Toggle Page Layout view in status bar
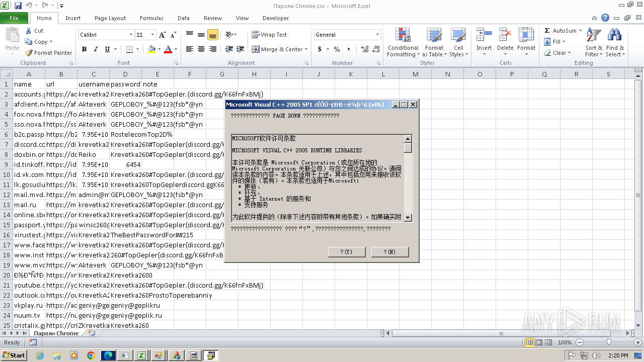 pyautogui.click(x=538, y=342)
